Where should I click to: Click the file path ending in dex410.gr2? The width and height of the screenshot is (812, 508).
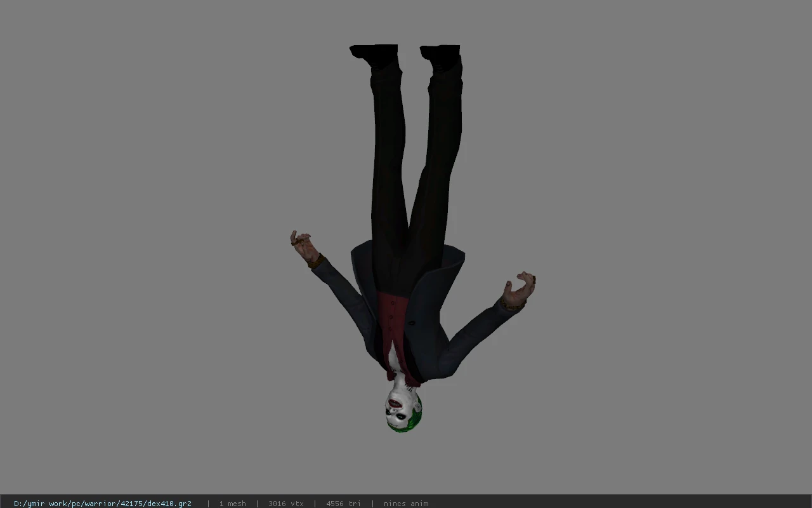pos(103,504)
